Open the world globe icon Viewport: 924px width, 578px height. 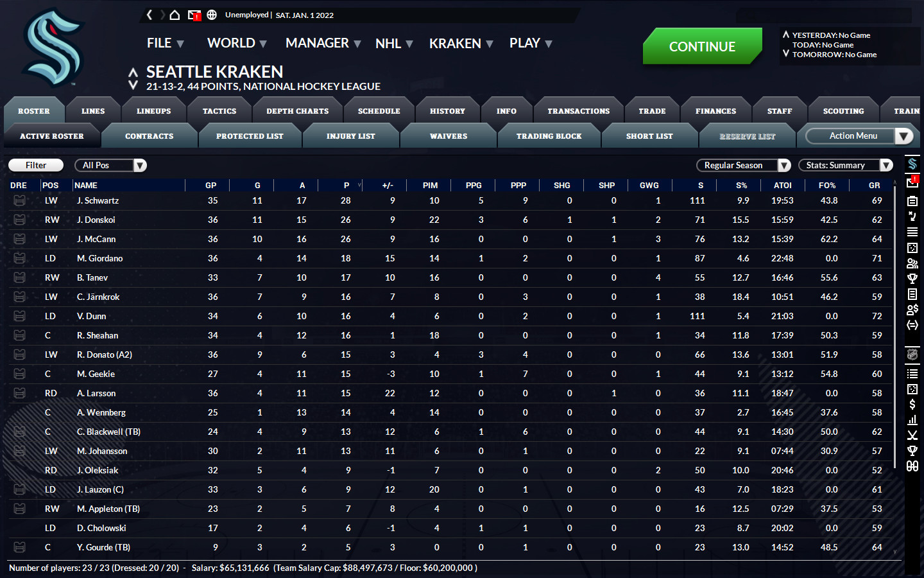212,15
